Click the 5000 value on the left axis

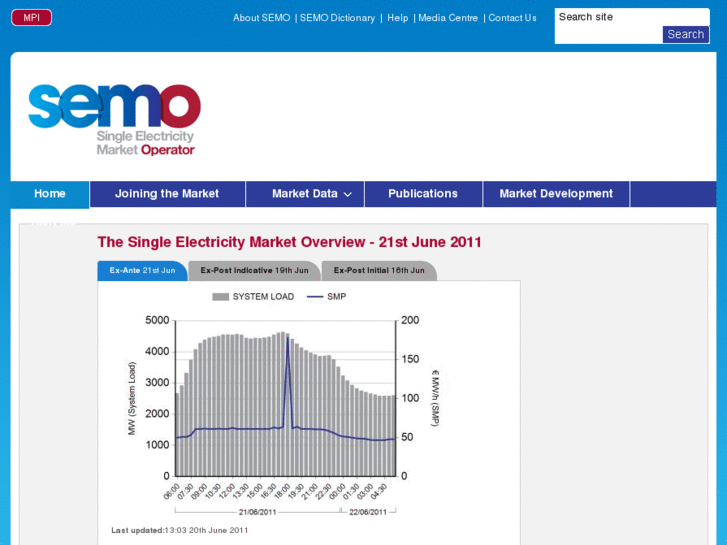tap(157, 321)
